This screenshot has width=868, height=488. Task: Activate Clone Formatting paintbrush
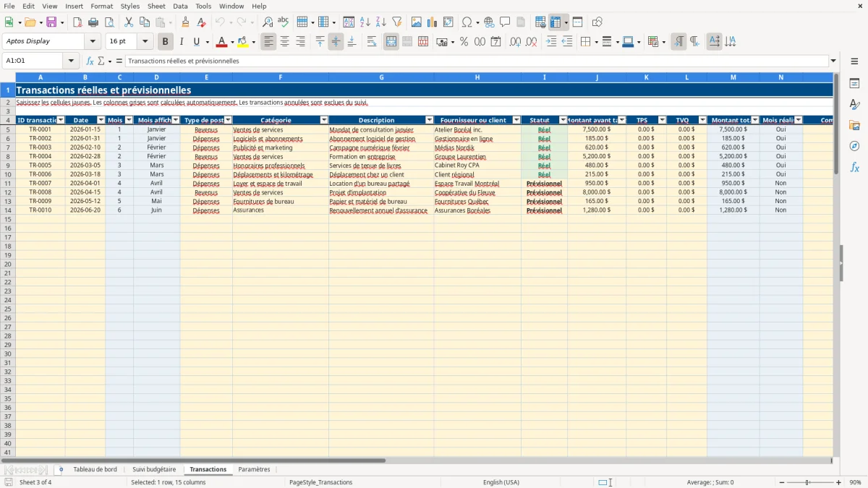185,22
